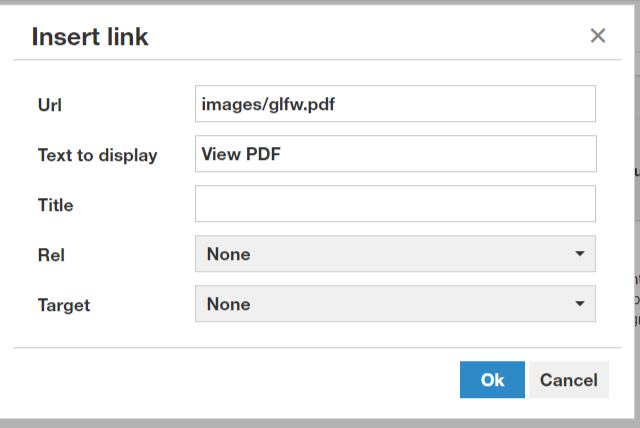
Task: Select the None value shown in Target
Action: coord(229,304)
